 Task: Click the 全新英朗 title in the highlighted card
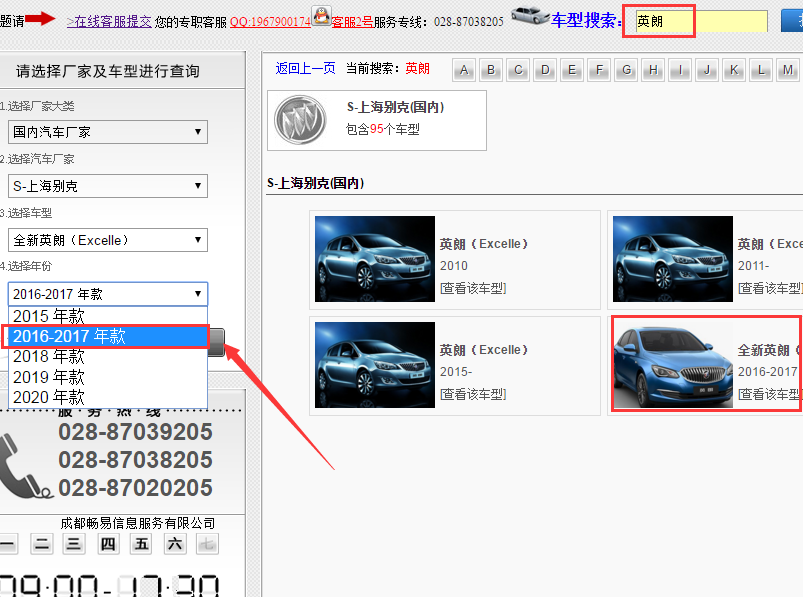click(x=770, y=350)
